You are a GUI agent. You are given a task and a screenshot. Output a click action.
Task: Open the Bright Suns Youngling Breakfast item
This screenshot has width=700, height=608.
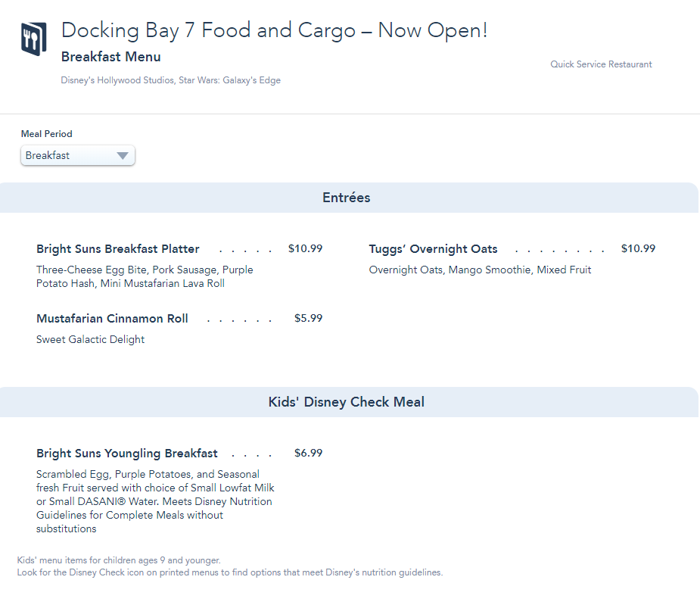coord(127,454)
